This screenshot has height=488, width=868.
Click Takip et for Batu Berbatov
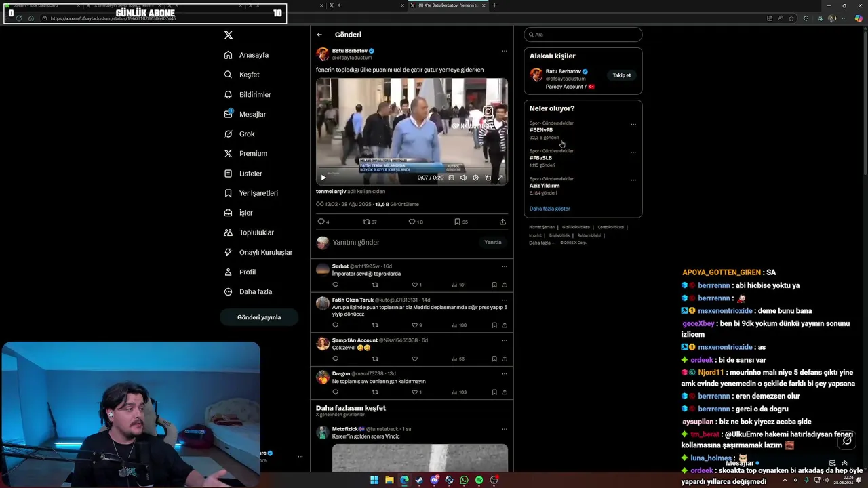[x=622, y=75]
